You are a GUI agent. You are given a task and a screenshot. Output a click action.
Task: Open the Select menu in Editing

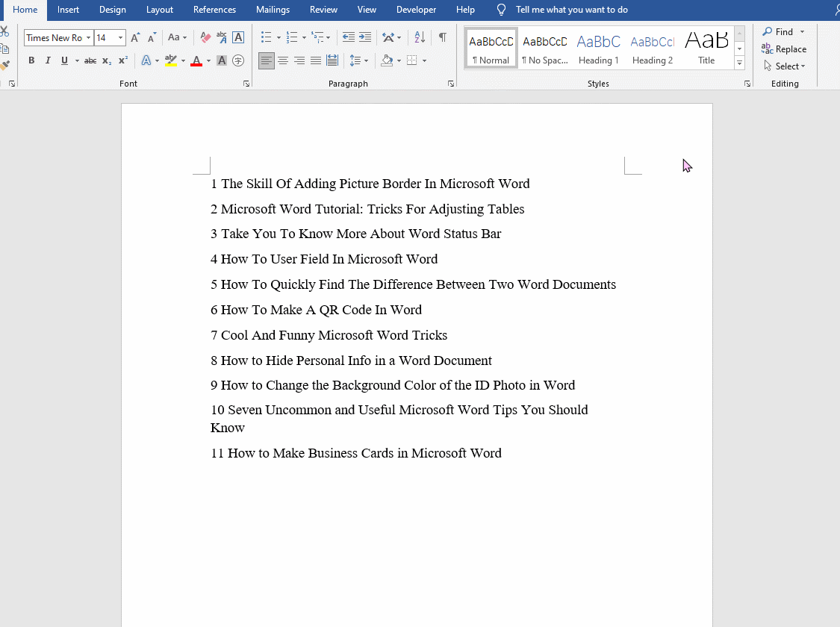784,66
